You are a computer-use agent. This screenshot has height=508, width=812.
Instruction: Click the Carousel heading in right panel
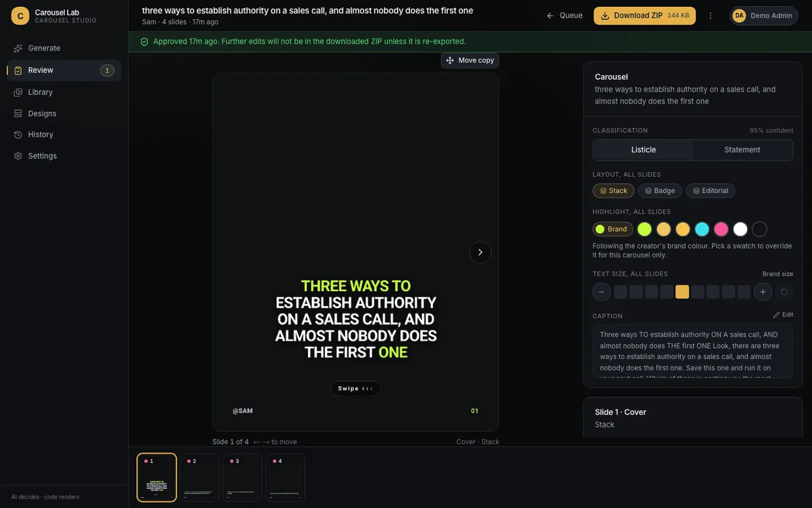(611, 77)
